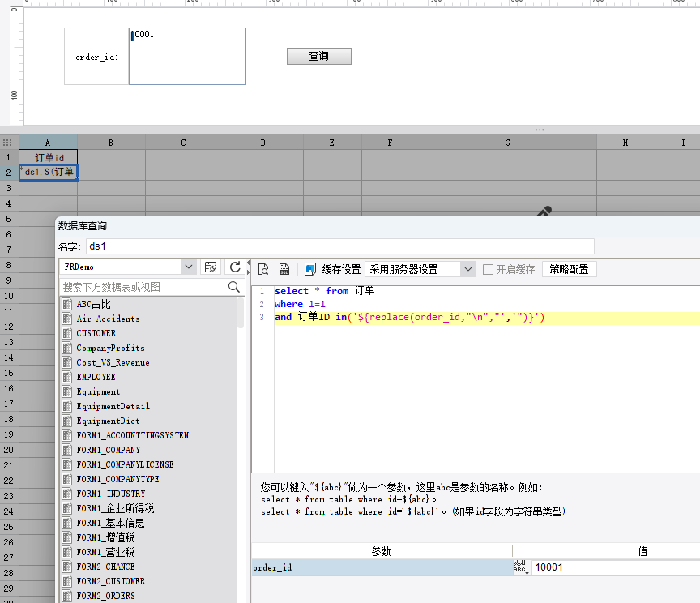Click the save as stored procedure icon
The width and height of the screenshot is (700, 603).
pos(284,269)
